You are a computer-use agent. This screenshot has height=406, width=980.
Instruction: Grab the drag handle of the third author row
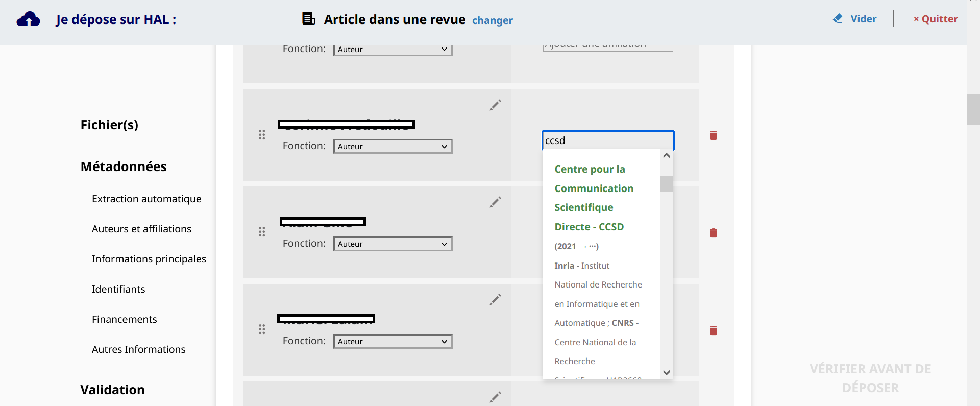pyautogui.click(x=262, y=232)
